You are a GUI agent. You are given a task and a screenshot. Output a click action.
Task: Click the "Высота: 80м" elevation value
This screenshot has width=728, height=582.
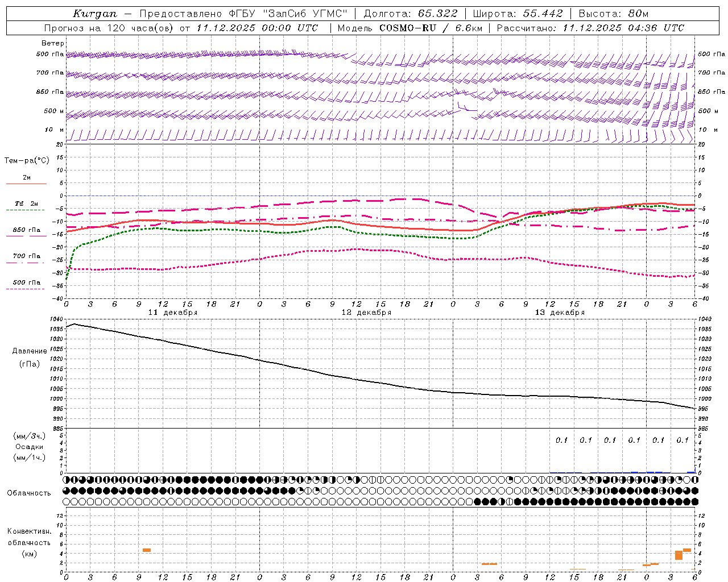614,14
